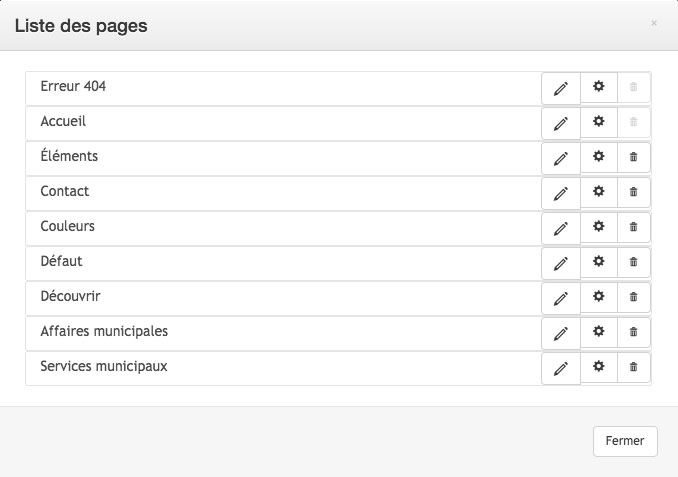Open gear settings for Affaires municipales
Screen dimensions: 678x477
(598, 332)
